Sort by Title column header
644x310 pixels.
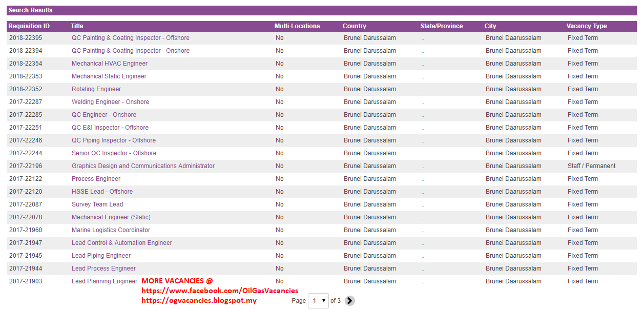[77, 26]
